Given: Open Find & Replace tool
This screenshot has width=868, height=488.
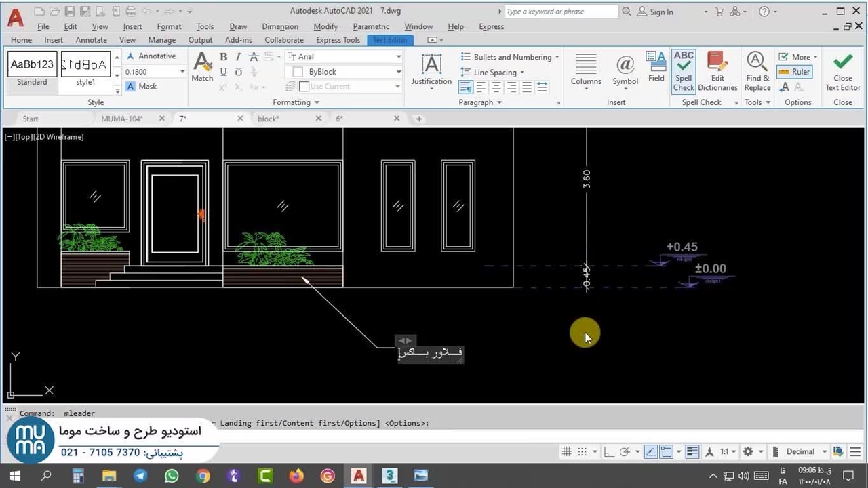Looking at the screenshot, I should [757, 71].
